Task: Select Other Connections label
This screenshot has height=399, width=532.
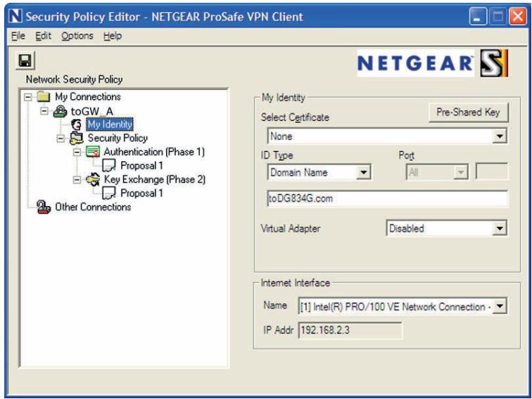Action: click(93, 207)
